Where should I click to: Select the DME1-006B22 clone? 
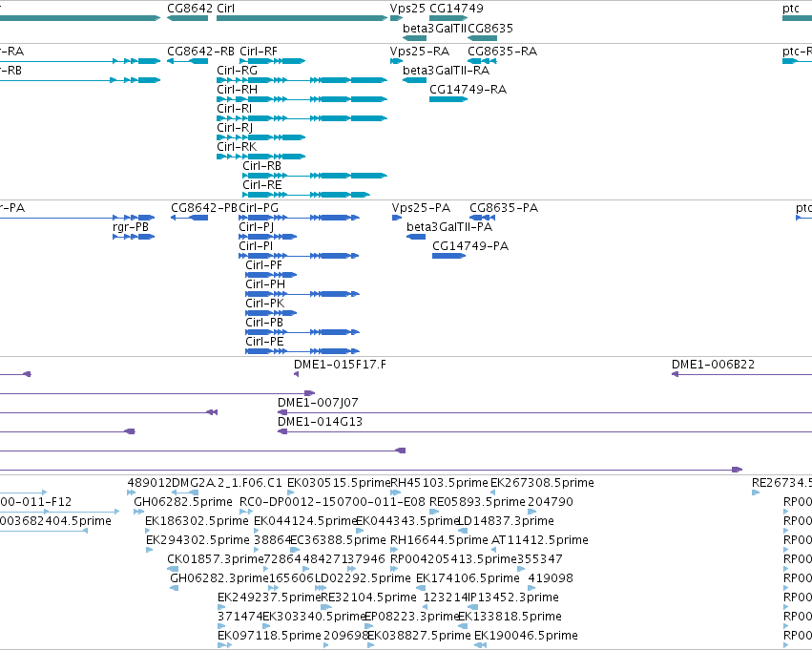pos(741,374)
